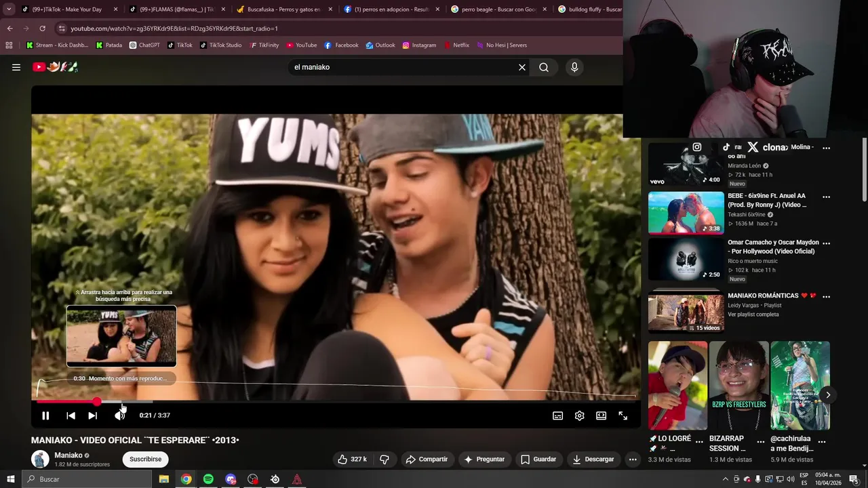Open Instagram bookmark

click(x=419, y=45)
